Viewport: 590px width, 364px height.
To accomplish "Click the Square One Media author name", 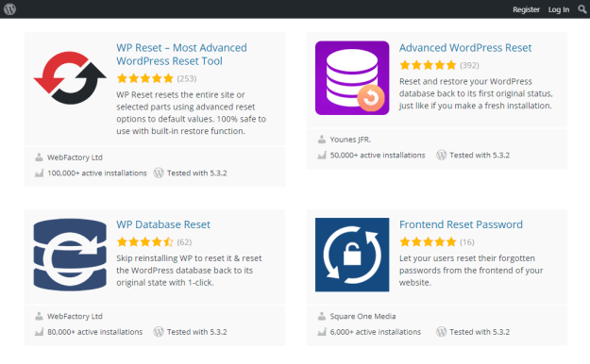I will 362,316.
